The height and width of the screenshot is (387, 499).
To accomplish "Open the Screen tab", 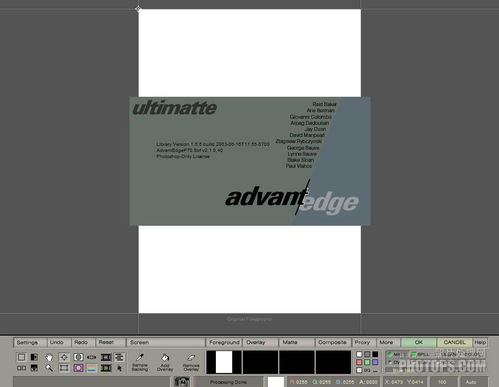I will (x=166, y=342).
